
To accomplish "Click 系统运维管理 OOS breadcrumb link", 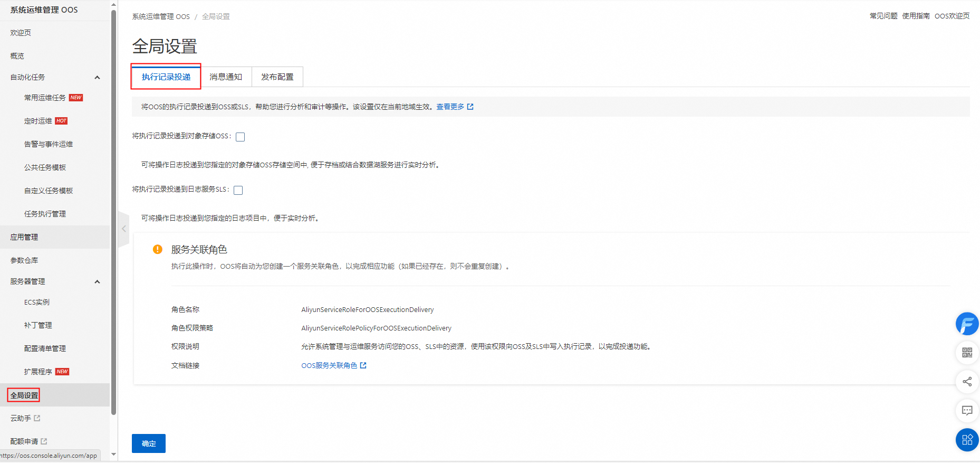I will (161, 16).
